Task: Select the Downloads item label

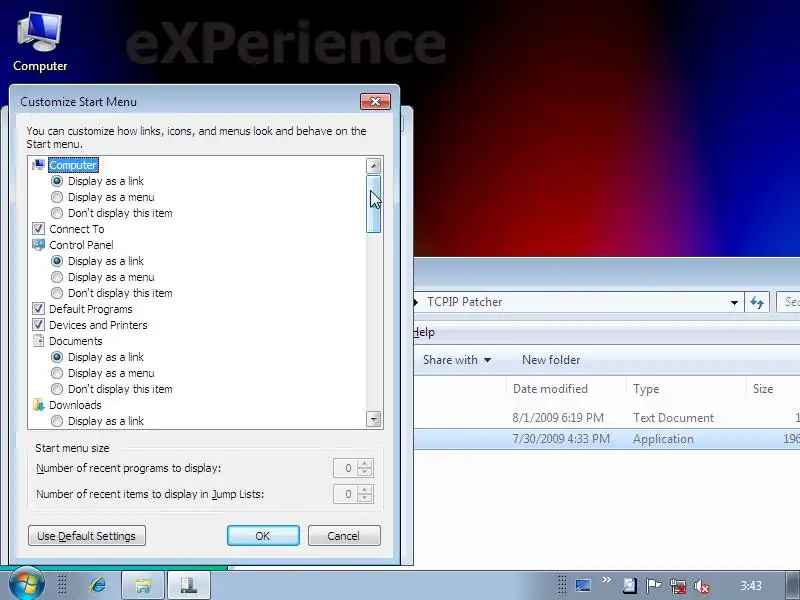Action: [x=75, y=405]
